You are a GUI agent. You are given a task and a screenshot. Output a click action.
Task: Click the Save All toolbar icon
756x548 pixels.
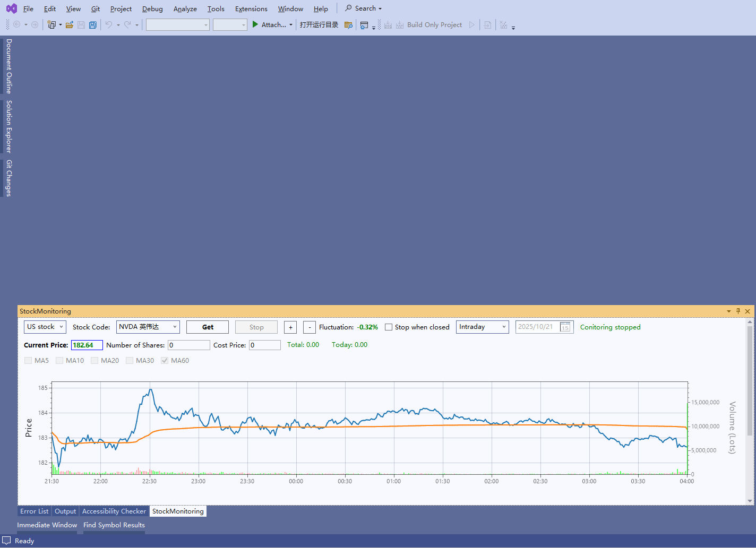click(93, 25)
